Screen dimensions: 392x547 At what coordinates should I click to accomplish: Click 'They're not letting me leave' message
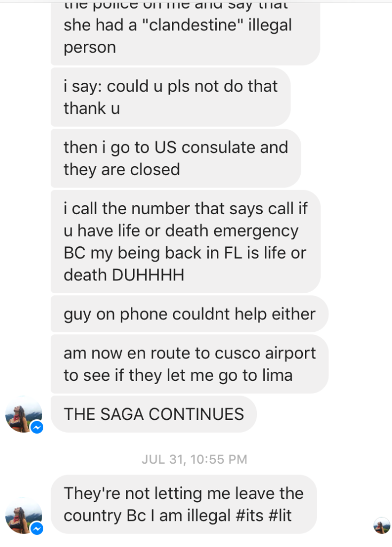[x=184, y=504]
